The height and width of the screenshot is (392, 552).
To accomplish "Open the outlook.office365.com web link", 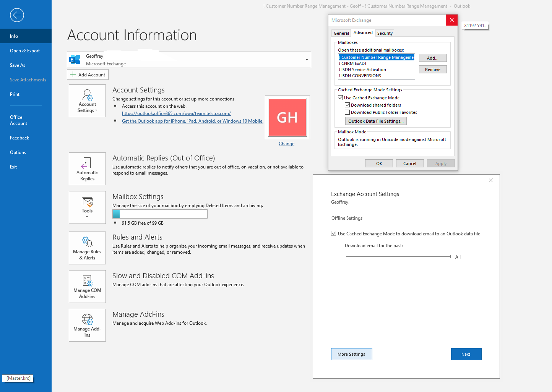I will click(176, 113).
